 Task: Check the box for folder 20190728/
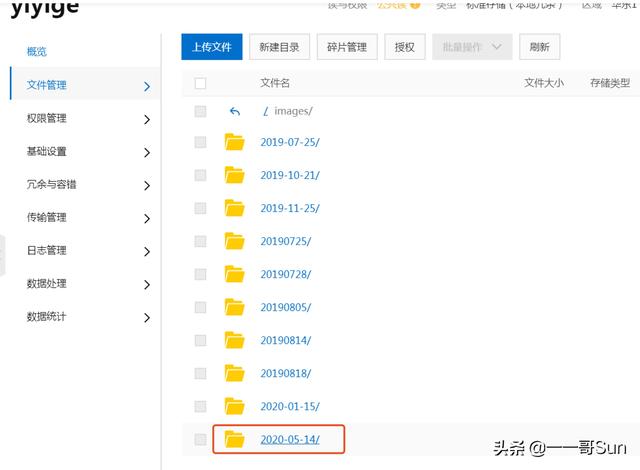click(x=200, y=275)
